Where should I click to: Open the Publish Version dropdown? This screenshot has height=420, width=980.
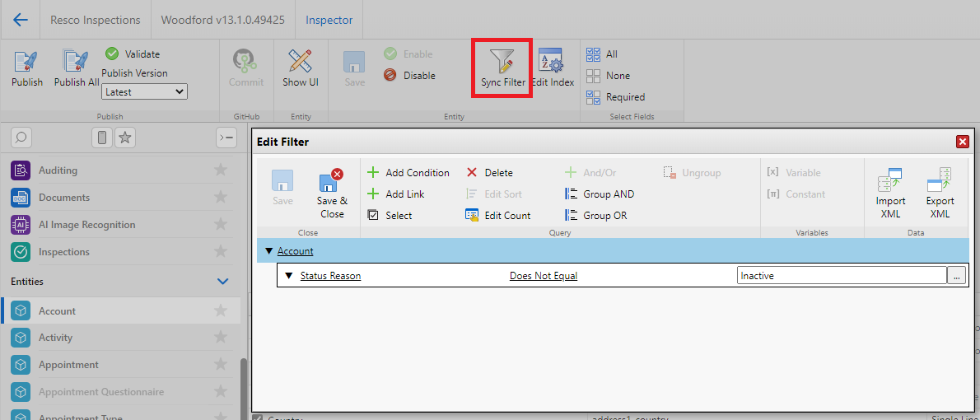coord(145,92)
